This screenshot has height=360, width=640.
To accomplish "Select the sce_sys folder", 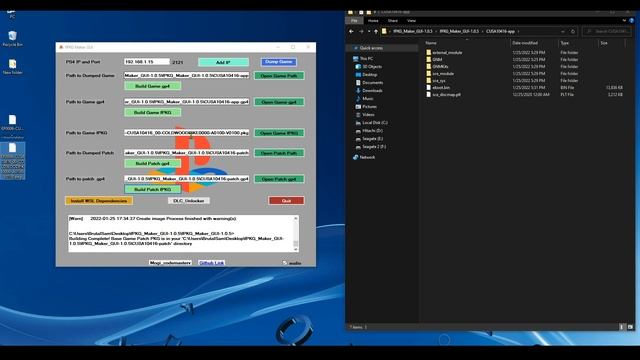I will click(x=436, y=80).
